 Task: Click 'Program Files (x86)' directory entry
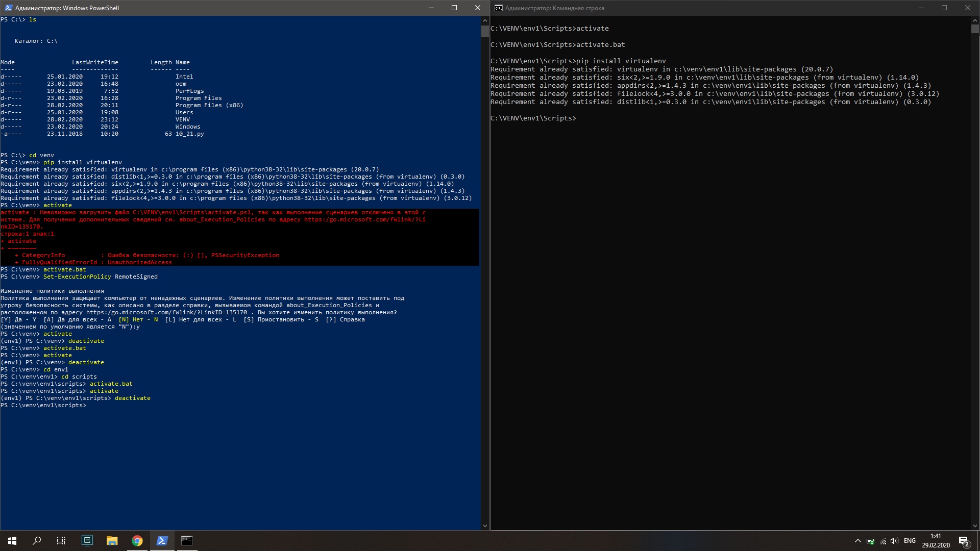(x=209, y=105)
